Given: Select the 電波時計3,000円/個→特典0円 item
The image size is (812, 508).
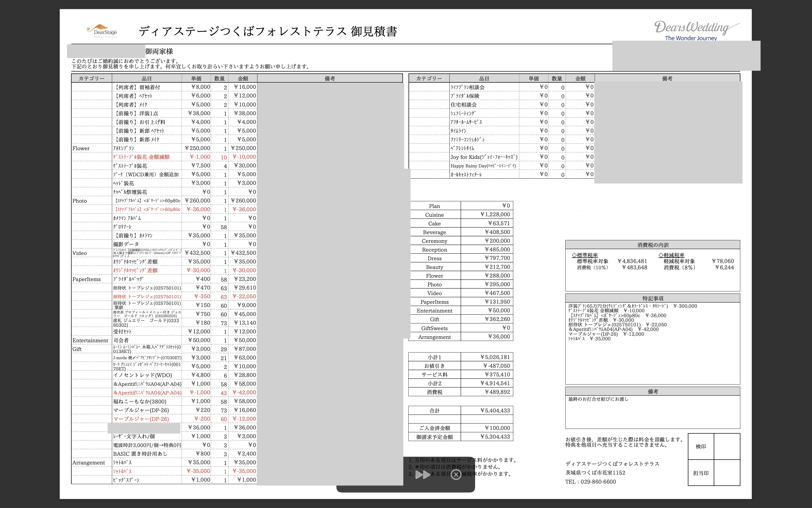Looking at the screenshot, I should tap(147, 445).
